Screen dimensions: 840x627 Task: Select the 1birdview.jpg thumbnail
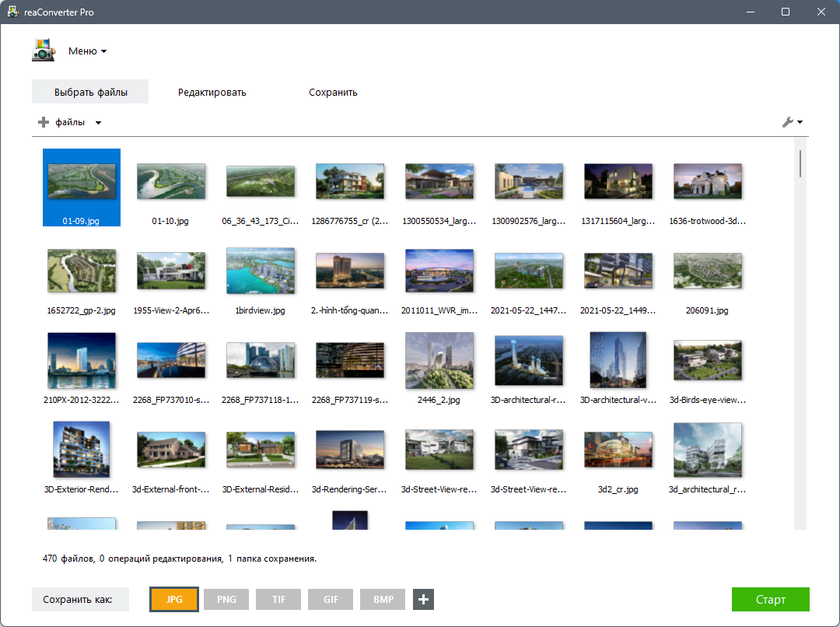pyautogui.click(x=261, y=271)
